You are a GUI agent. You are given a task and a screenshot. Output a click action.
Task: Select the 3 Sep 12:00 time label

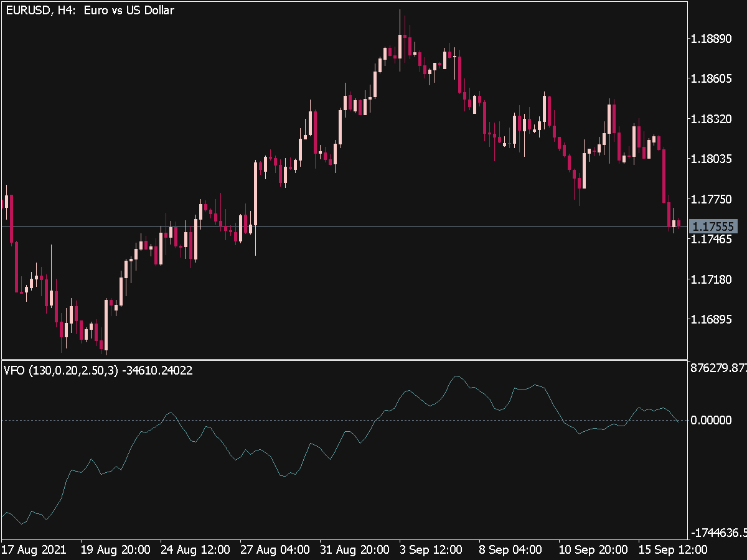pos(430,550)
